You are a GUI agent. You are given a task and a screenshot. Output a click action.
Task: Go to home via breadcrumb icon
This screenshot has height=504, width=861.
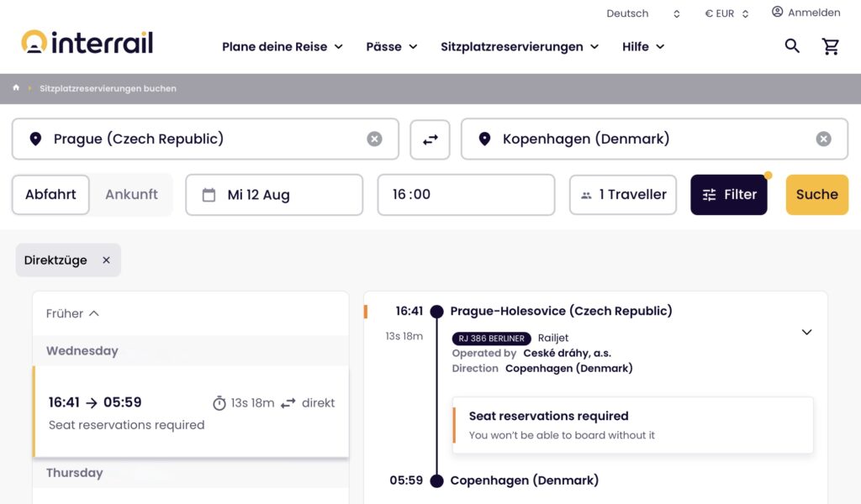click(x=16, y=88)
